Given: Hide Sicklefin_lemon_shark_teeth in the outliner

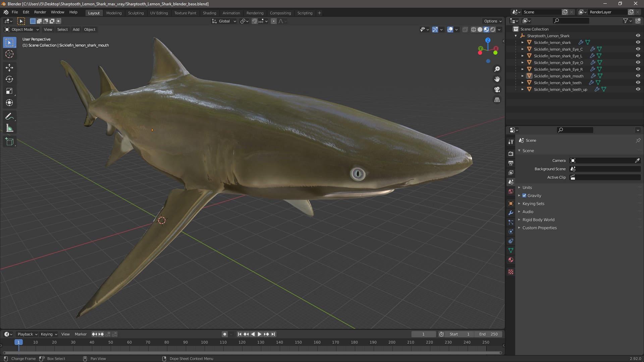Looking at the screenshot, I should (638, 83).
